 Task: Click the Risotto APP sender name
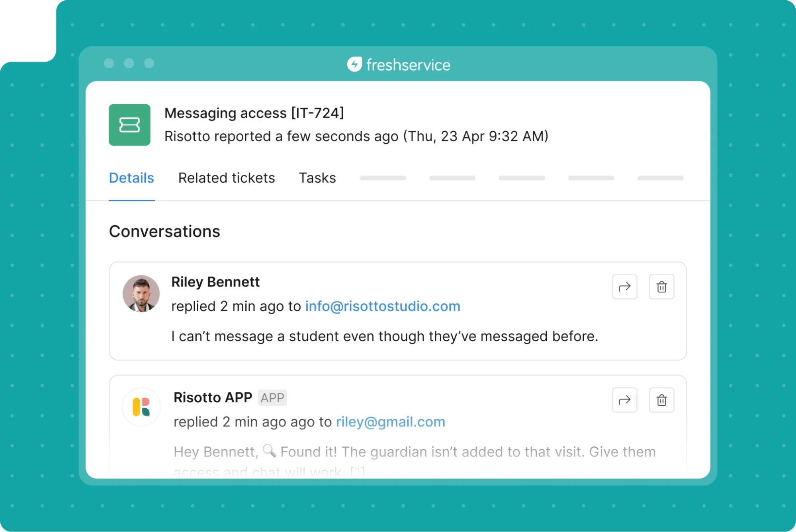[x=213, y=398]
